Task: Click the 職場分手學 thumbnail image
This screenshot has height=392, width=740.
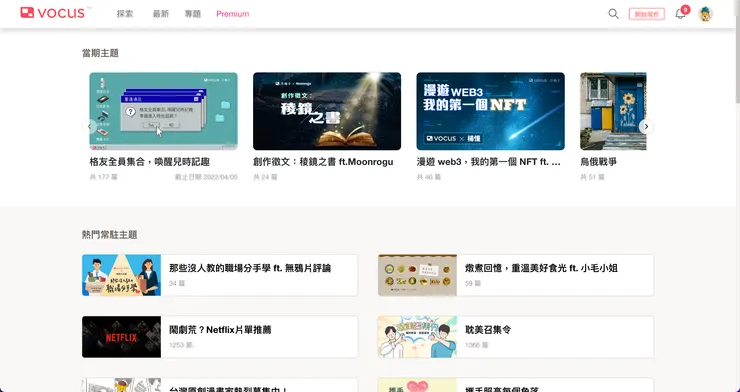Action: 121,275
